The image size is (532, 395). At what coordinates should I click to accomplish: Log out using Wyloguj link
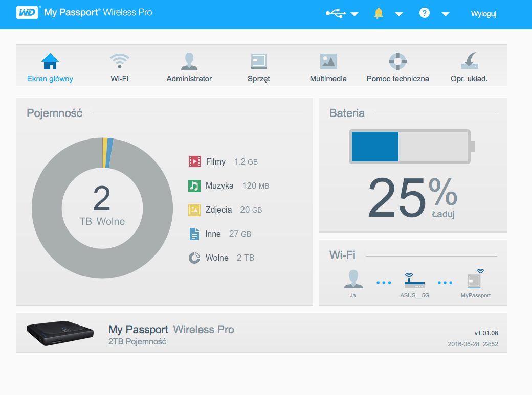[483, 14]
